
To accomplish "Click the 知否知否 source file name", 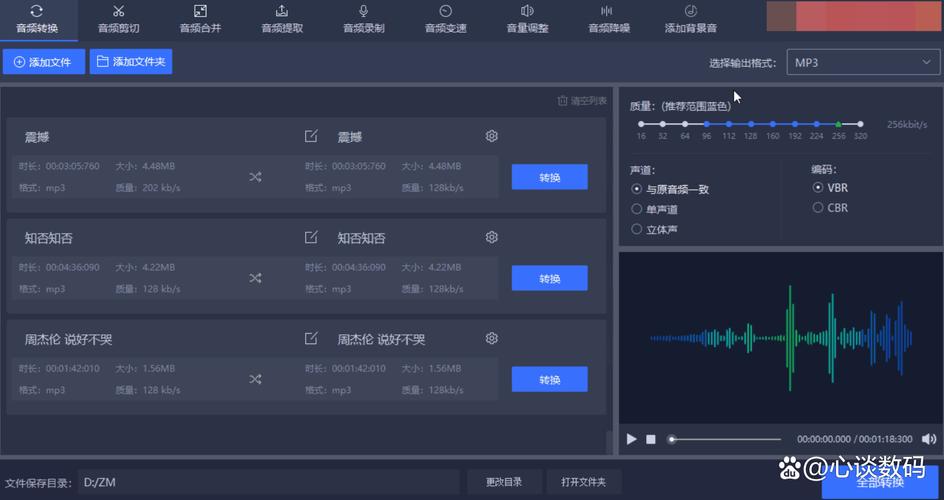I will tap(49, 238).
